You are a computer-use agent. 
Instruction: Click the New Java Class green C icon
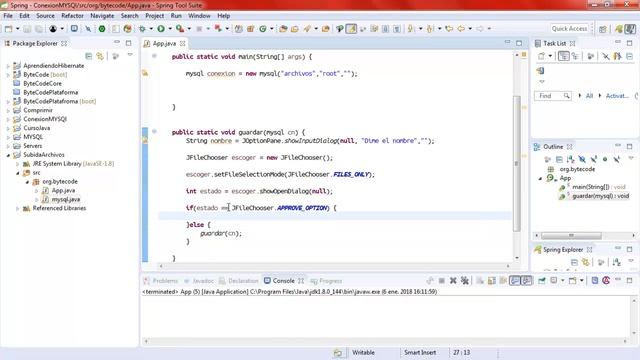pyautogui.click(x=263, y=29)
